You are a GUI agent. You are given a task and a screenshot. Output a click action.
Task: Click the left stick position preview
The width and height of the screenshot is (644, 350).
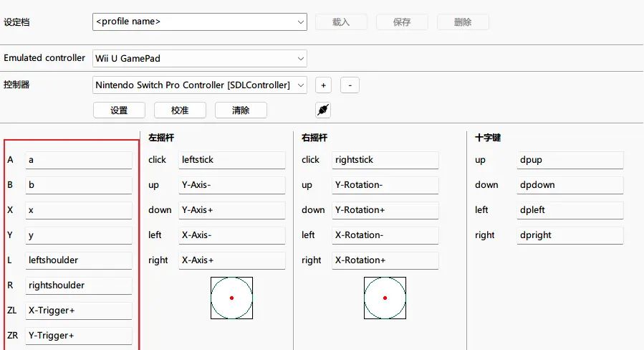[x=231, y=298]
